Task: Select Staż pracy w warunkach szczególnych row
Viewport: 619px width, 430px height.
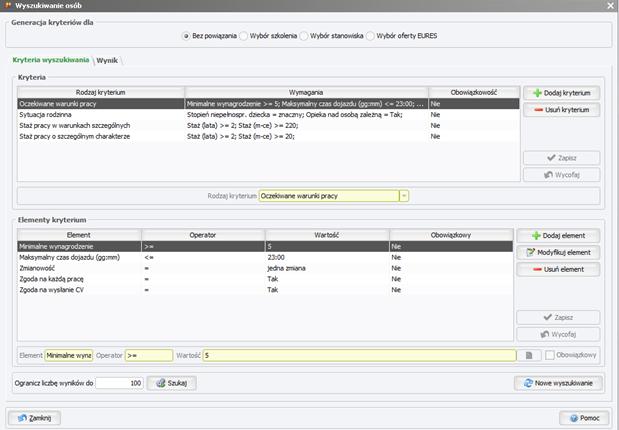Action: [x=268, y=126]
